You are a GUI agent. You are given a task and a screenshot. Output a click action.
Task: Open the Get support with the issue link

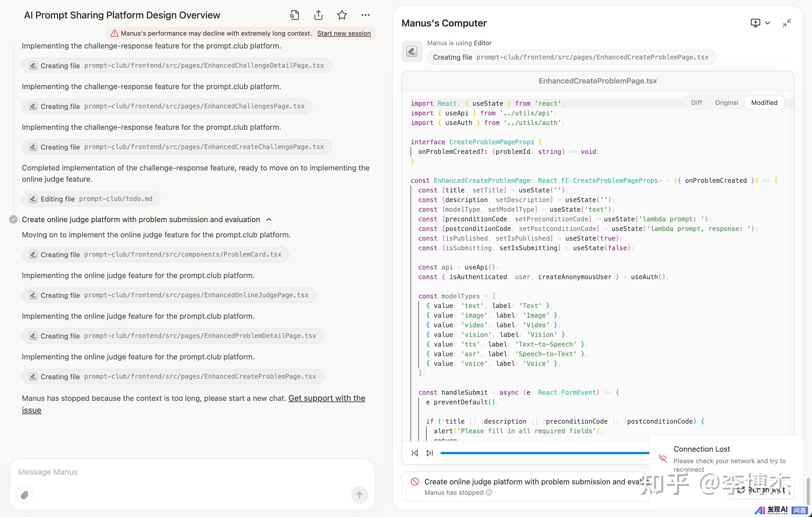pos(327,398)
